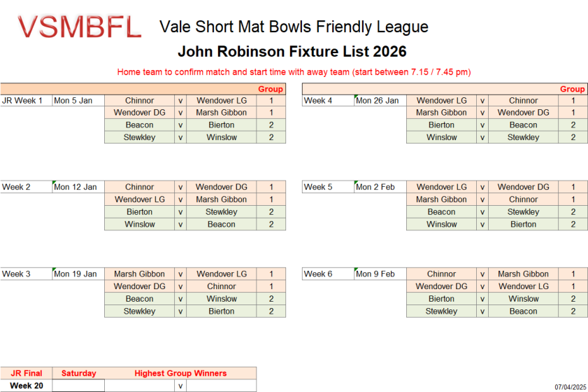
Task: Click the empty cell beside Week 20
Action: pos(78,386)
